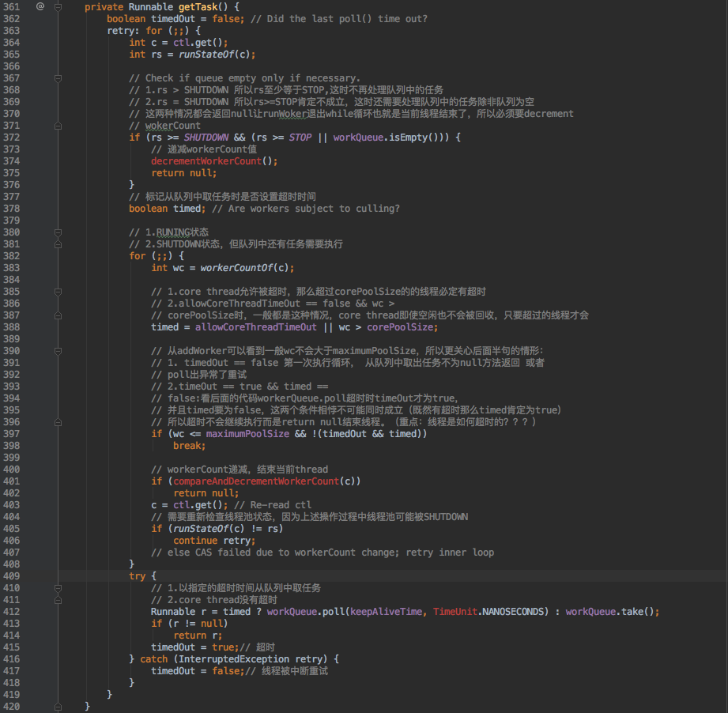Screen dimensions: 728x713
Task: Collapse comment fold marker at line 410
Action: (x=58, y=588)
